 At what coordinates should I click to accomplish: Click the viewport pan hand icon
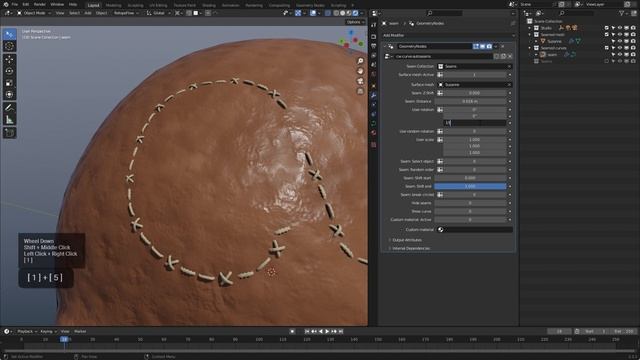[x=360, y=71]
